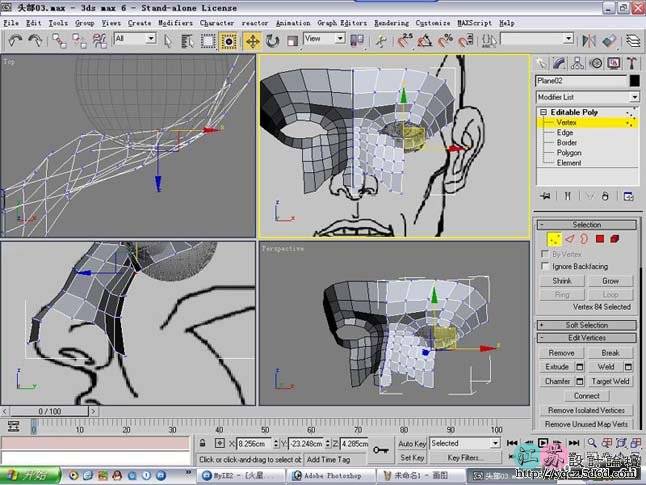Click the Border sub-object selection icon
Viewport: 646px width, 485px height.
[x=583, y=239]
